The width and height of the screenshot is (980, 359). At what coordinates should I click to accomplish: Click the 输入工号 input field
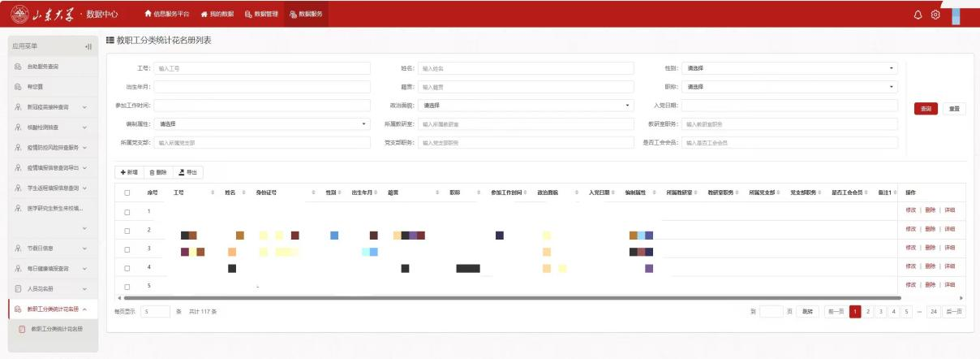[x=260, y=68]
